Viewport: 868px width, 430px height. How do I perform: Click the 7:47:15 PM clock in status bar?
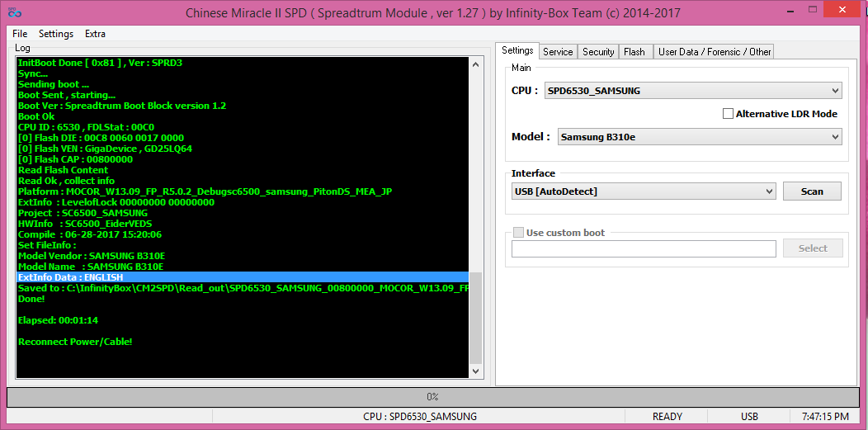[826, 416]
